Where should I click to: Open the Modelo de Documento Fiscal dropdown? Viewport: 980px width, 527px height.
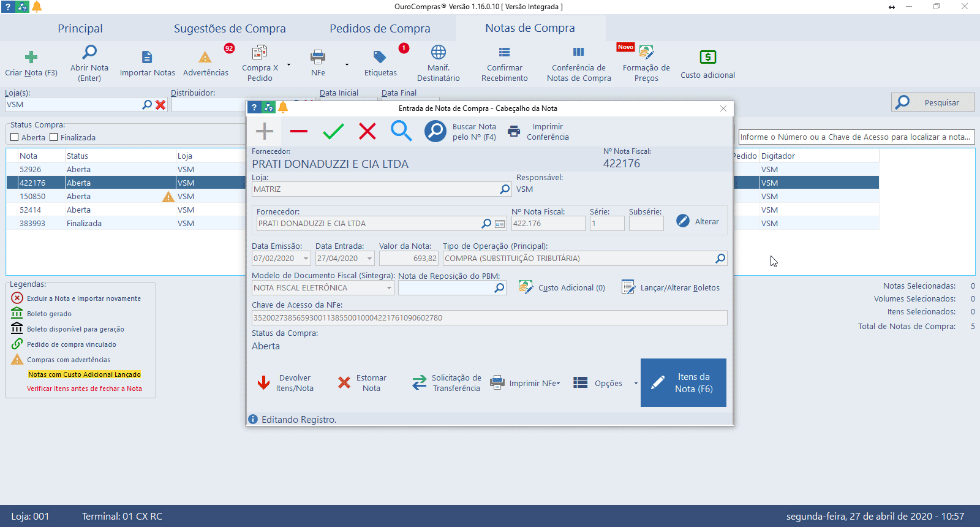click(389, 288)
